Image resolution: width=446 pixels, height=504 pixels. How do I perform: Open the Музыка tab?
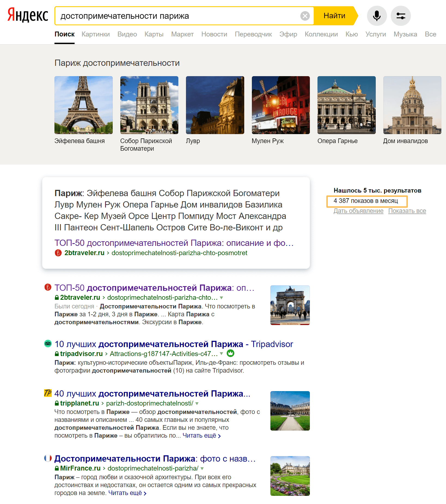[x=405, y=34]
